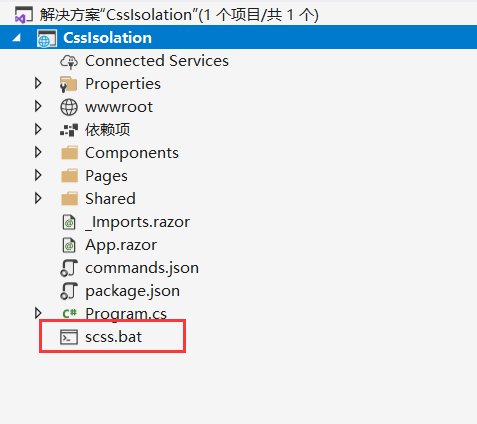
Task: Select the package.json file
Action: point(132,291)
